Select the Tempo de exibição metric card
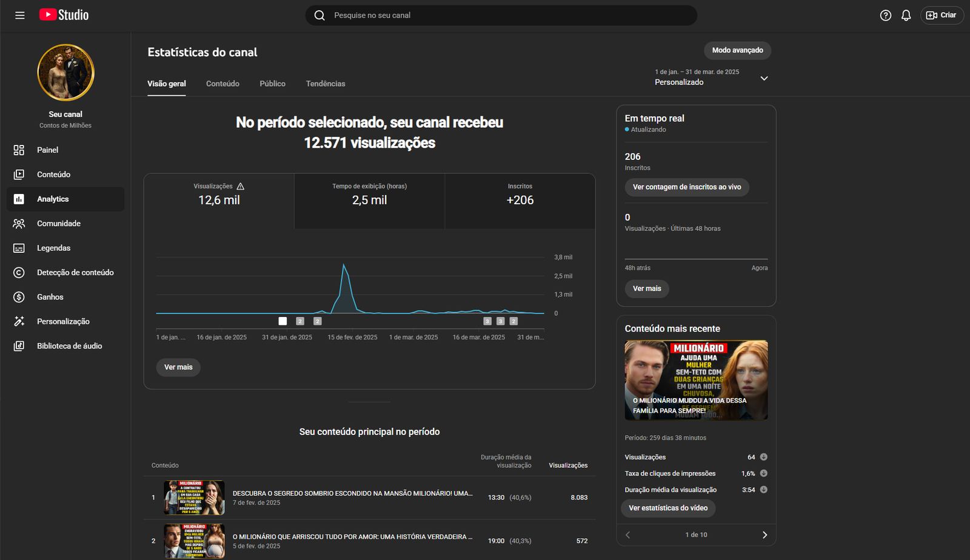 369,201
